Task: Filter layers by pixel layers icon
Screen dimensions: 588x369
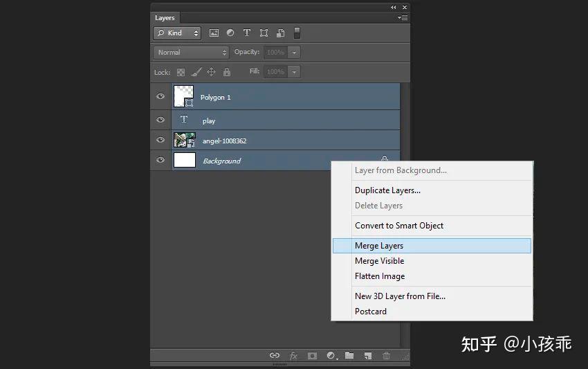Action: click(x=214, y=33)
